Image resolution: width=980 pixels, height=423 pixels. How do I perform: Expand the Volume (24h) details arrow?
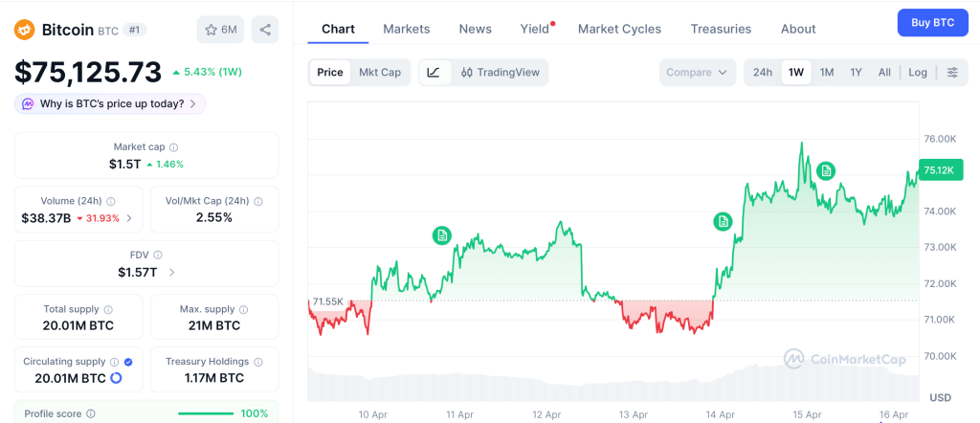point(129,218)
